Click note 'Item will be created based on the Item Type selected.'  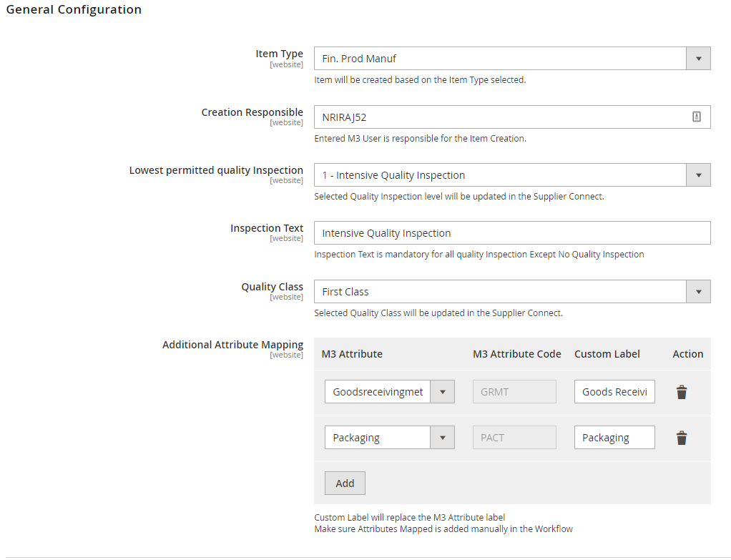[x=420, y=79]
